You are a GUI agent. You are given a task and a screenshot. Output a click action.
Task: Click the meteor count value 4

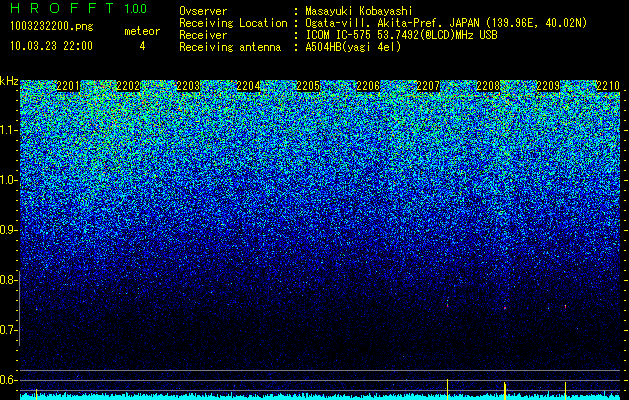pos(142,46)
